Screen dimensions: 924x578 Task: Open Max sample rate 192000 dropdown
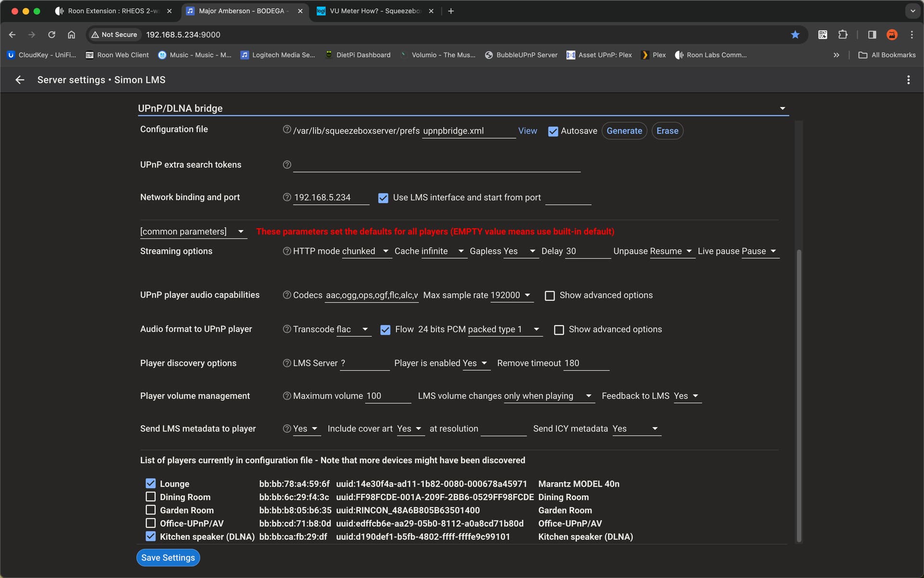(512, 295)
